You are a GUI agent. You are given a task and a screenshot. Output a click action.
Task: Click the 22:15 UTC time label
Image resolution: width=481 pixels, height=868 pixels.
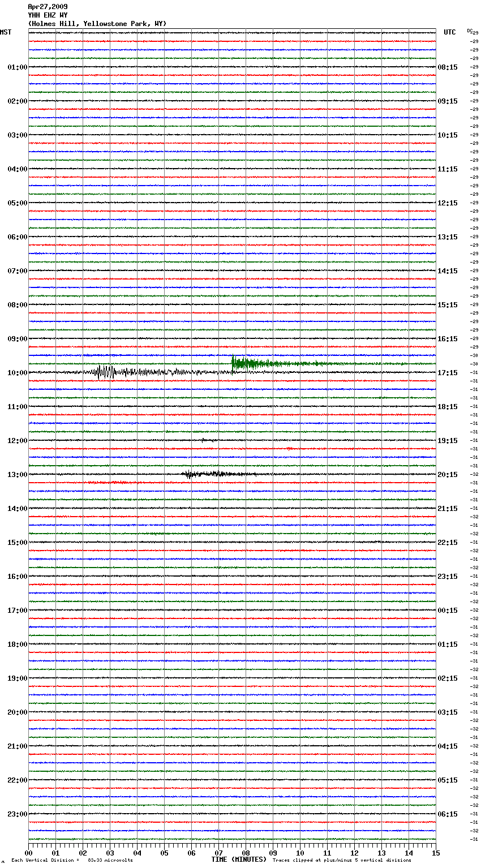448,543
